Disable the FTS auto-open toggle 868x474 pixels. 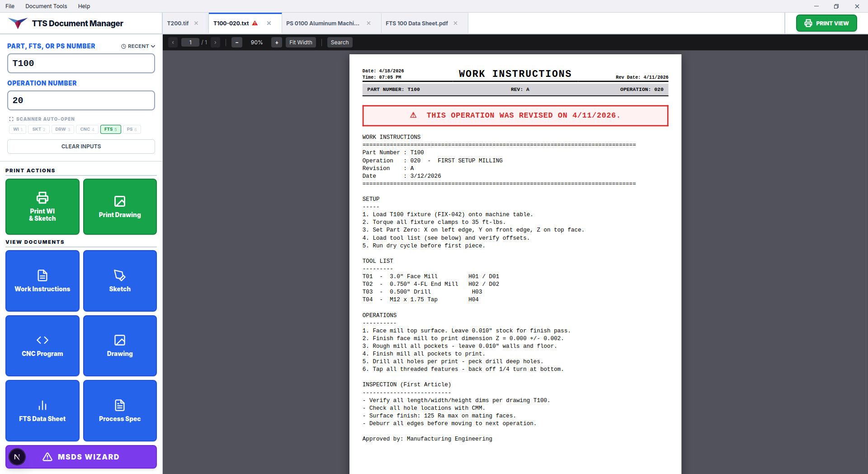pyautogui.click(x=110, y=129)
